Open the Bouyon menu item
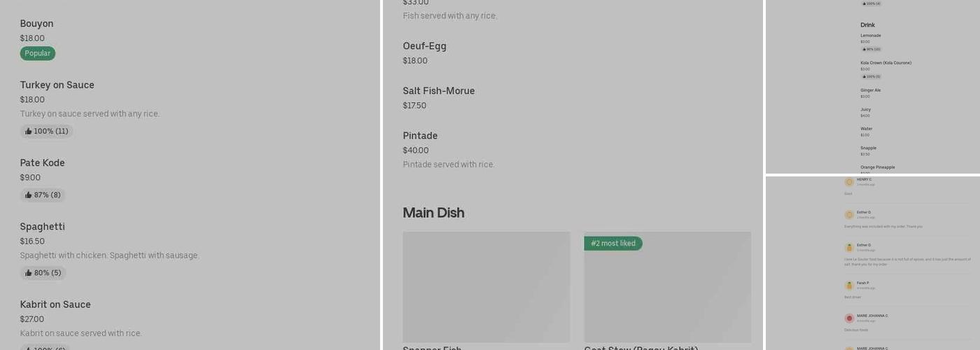The image size is (980, 350). 37,24
